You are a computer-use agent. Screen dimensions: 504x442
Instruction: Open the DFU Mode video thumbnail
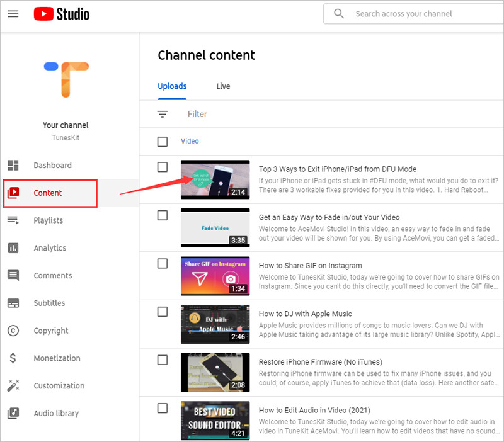[215, 179]
